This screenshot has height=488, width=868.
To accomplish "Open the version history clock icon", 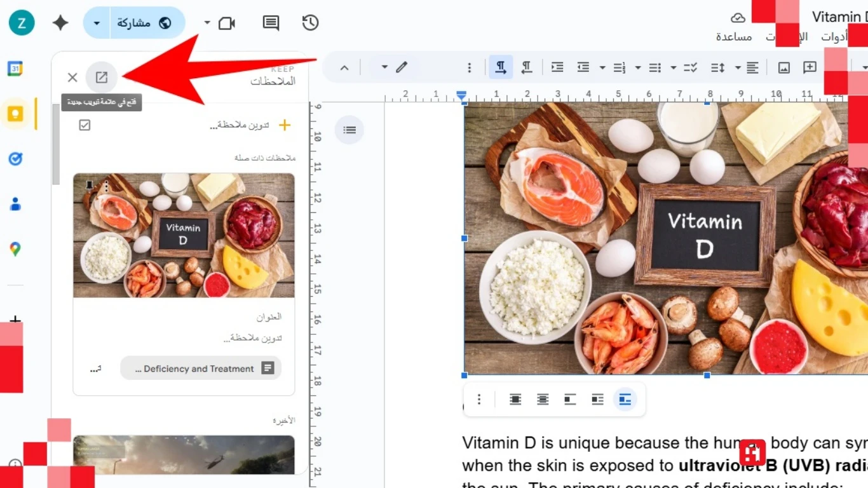I will click(x=310, y=24).
